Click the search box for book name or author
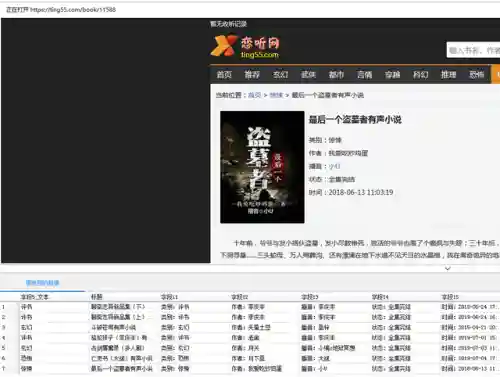Viewport: 500px width, 377px height. tap(473, 50)
